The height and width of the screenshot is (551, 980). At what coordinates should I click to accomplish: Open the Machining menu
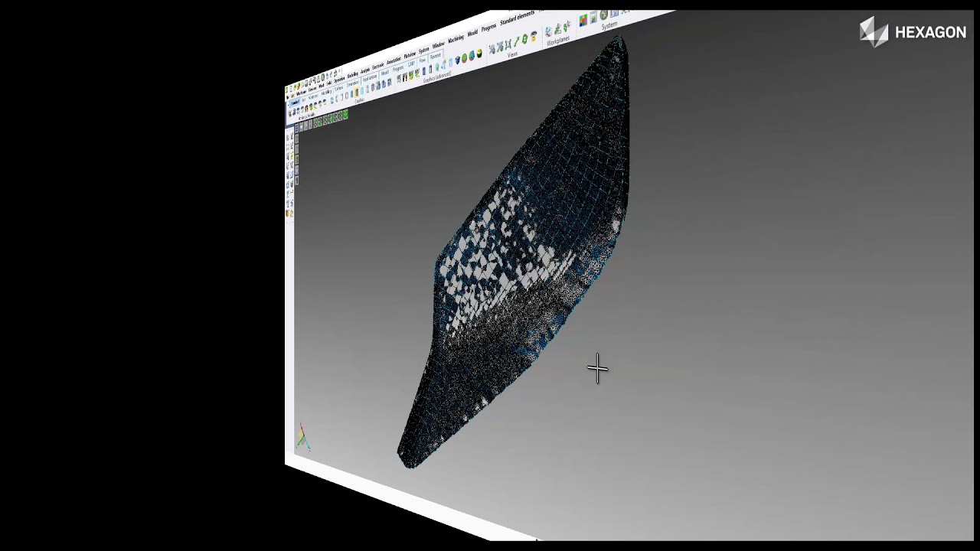tap(456, 38)
